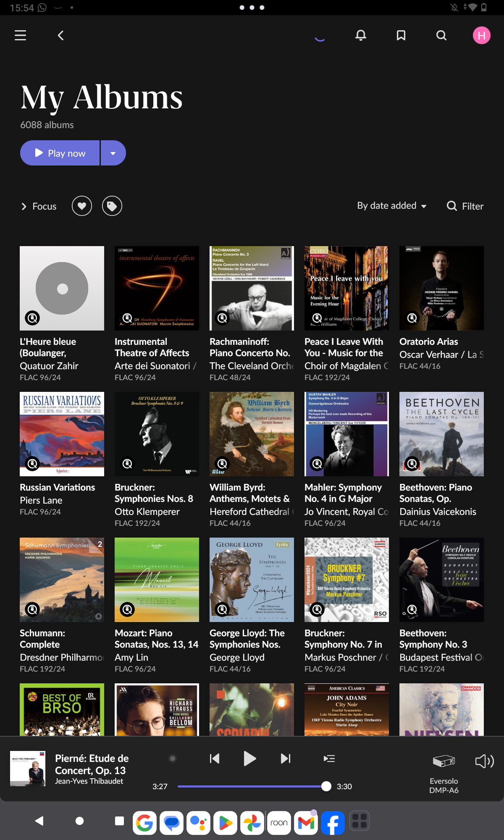
Task: Open John Adams City Noir album cover
Action: pos(346,709)
